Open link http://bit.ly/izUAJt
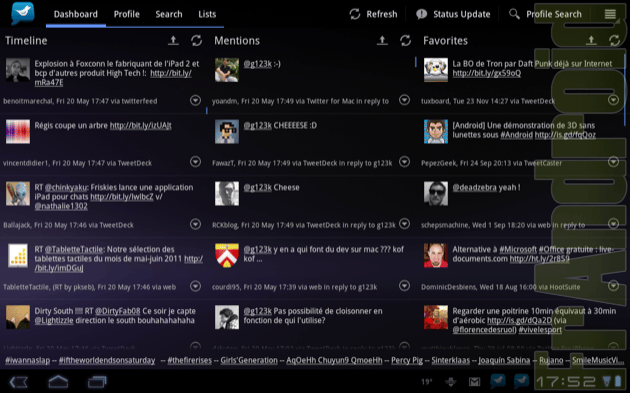 coord(141,125)
